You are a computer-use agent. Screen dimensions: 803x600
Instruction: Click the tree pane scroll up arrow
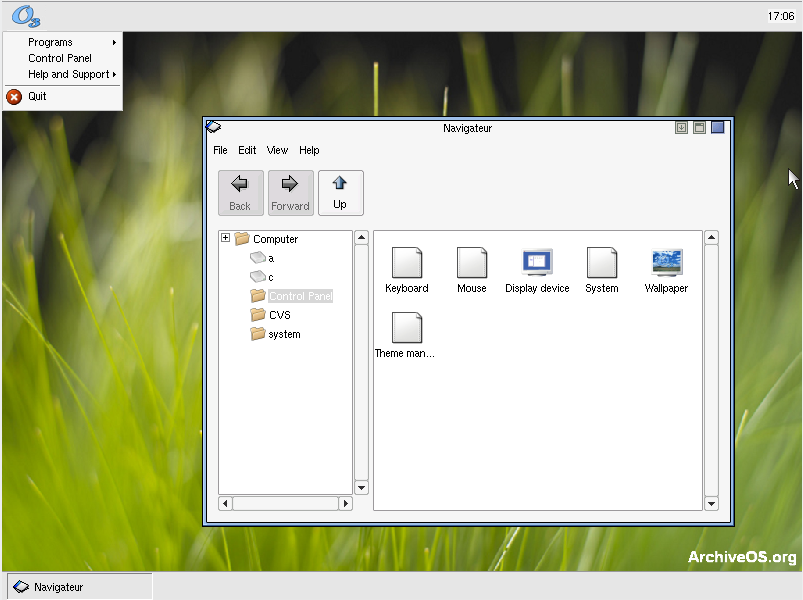click(361, 238)
